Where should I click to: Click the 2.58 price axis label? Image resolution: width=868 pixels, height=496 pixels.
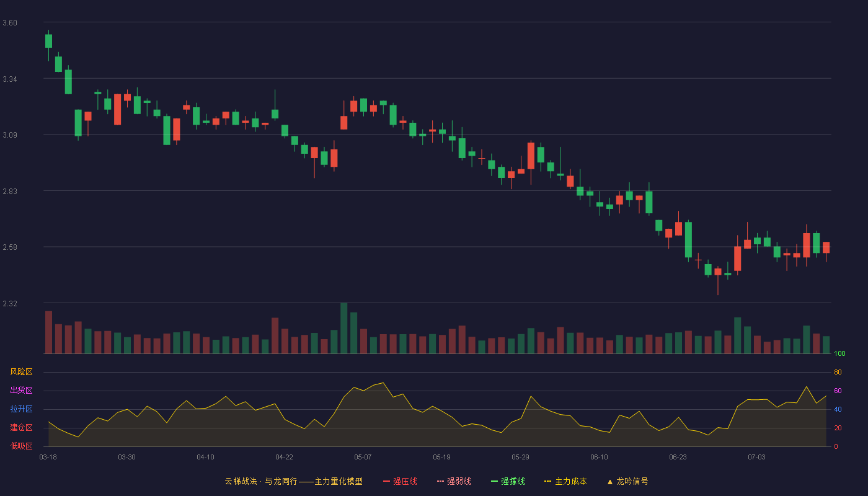pos(10,247)
